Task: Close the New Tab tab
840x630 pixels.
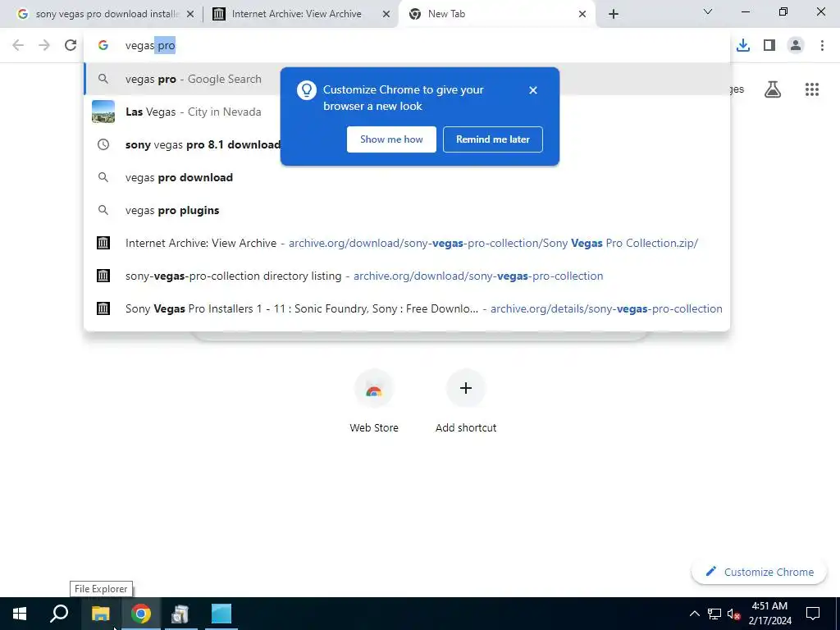Action: point(582,15)
